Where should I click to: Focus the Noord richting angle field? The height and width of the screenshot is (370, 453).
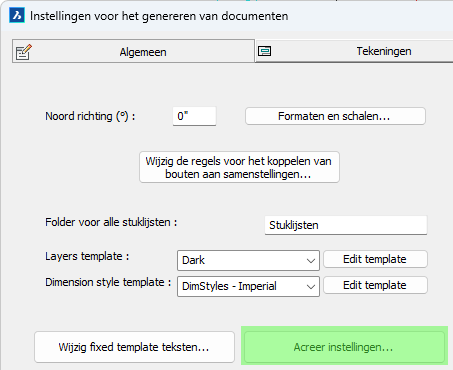click(x=195, y=116)
